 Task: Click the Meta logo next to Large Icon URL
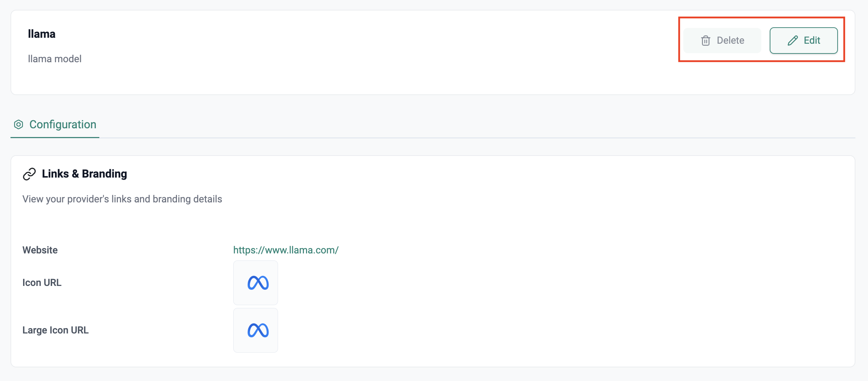[258, 330]
